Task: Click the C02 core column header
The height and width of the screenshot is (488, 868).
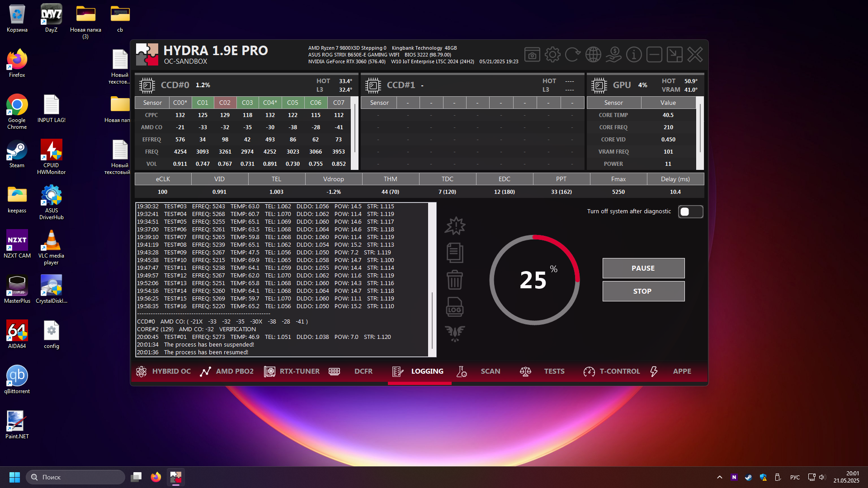Action: point(225,103)
